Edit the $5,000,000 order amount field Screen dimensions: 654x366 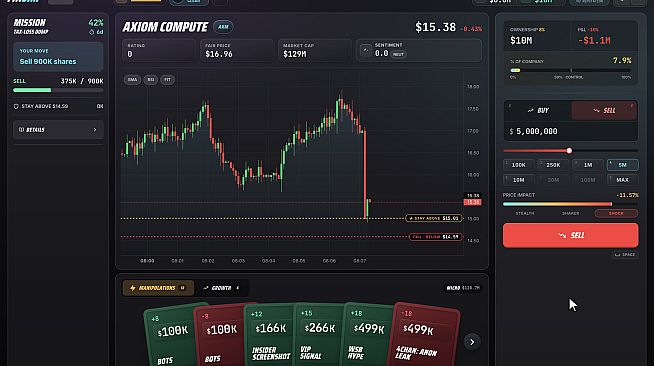point(570,131)
